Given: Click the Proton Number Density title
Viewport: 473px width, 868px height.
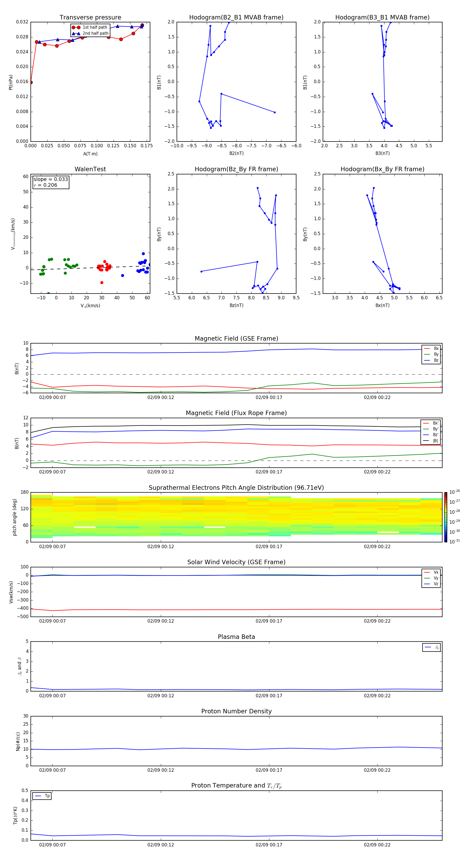Looking at the screenshot, I should [236, 711].
